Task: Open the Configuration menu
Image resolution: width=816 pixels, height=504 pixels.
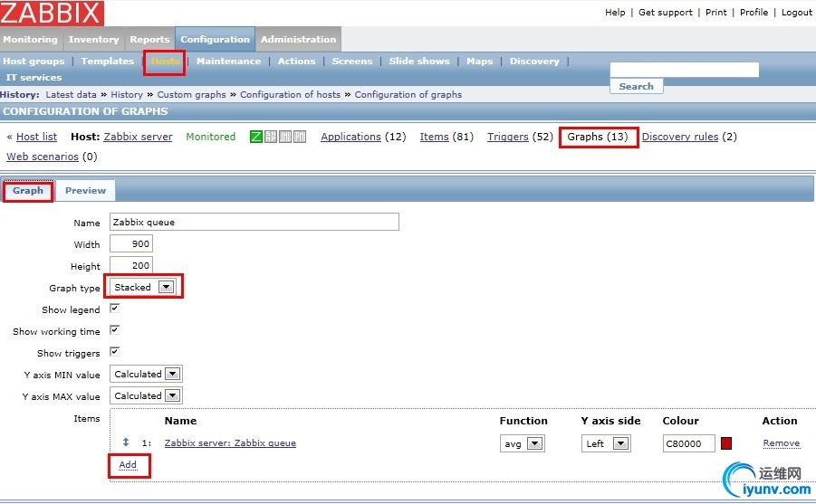Action: 215,40
